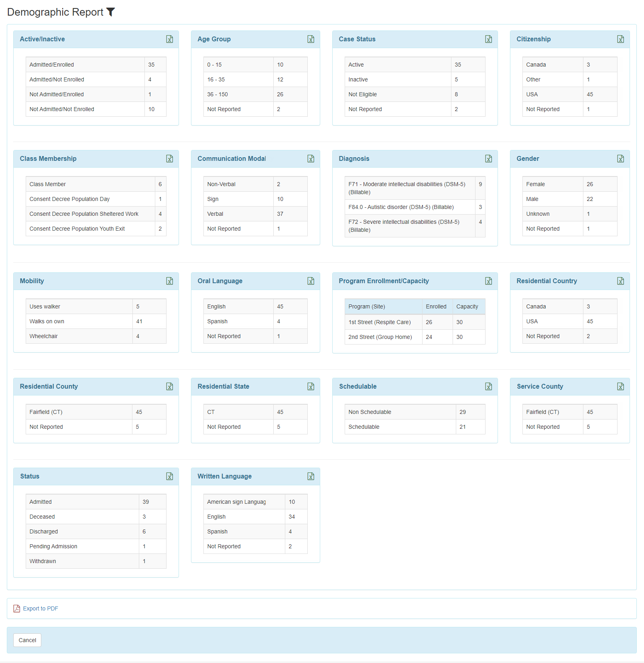644x663 pixels.
Task: Click the Export to PDF link
Action: pyautogui.click(x=41, y=608)
